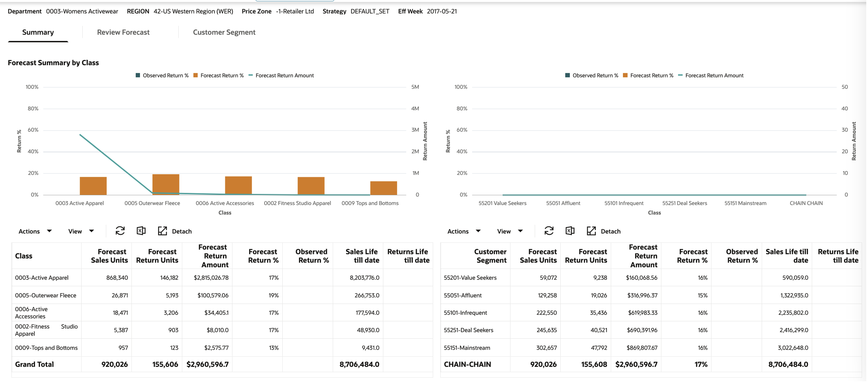
Task: Select the Summary tab
Action: [x=38, y=32]
